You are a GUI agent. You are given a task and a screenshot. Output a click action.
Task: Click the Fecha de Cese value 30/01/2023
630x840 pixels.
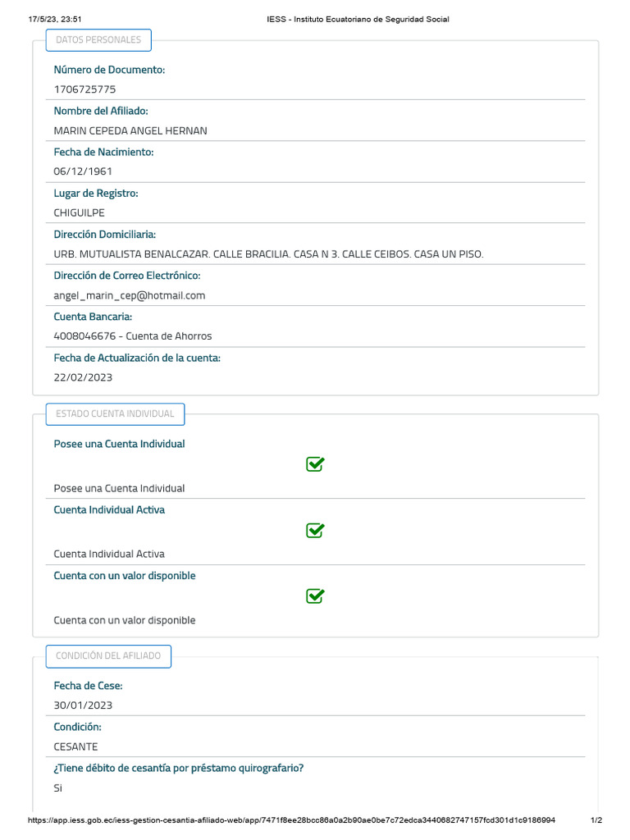tap(83, 705)
